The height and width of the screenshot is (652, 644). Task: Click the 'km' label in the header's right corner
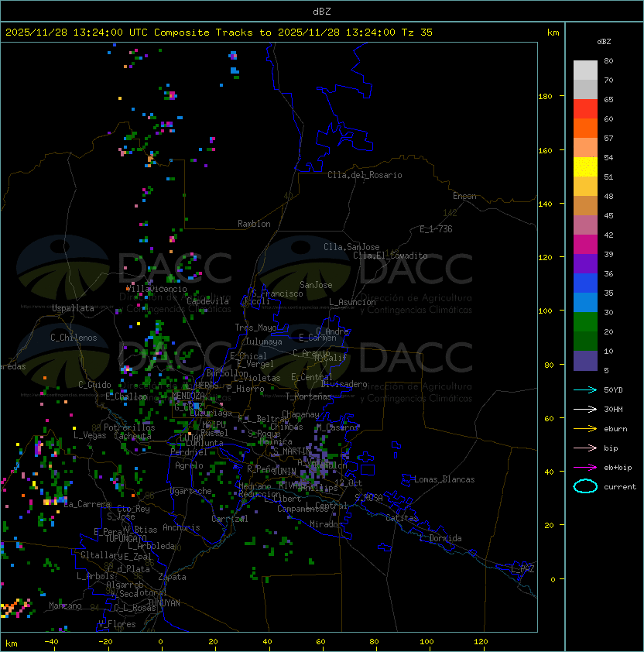tap(553, 33)
